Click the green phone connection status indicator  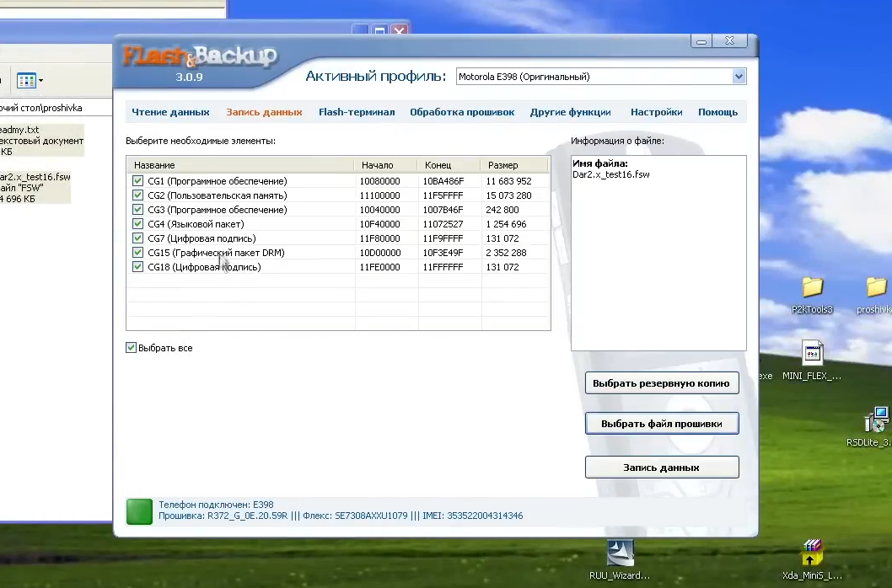coord(138,510)
